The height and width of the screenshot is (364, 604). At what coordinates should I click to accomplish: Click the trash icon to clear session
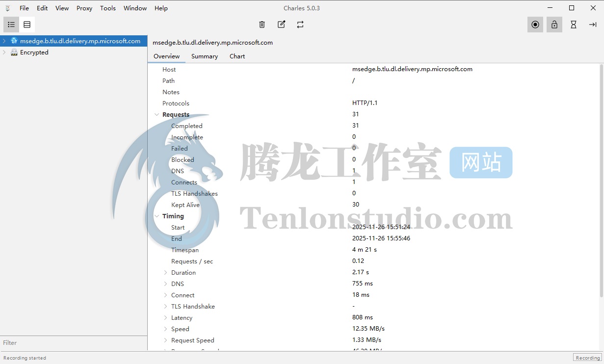(262, 25)
